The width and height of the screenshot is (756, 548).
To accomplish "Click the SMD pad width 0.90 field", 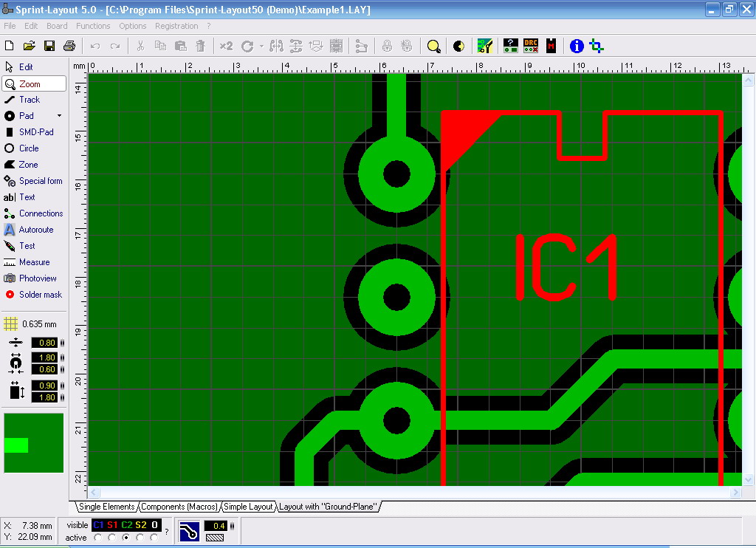I will (44, 386).
